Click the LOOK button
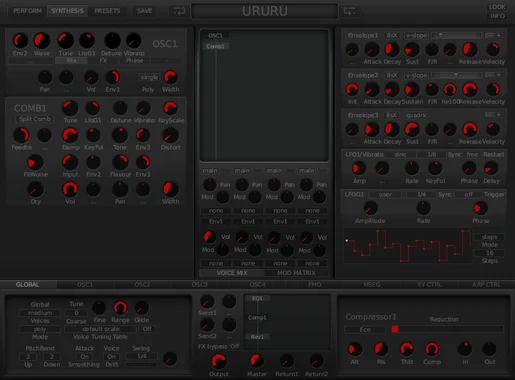The height and width of the screenshot is (380, 515). pos(497,7)
